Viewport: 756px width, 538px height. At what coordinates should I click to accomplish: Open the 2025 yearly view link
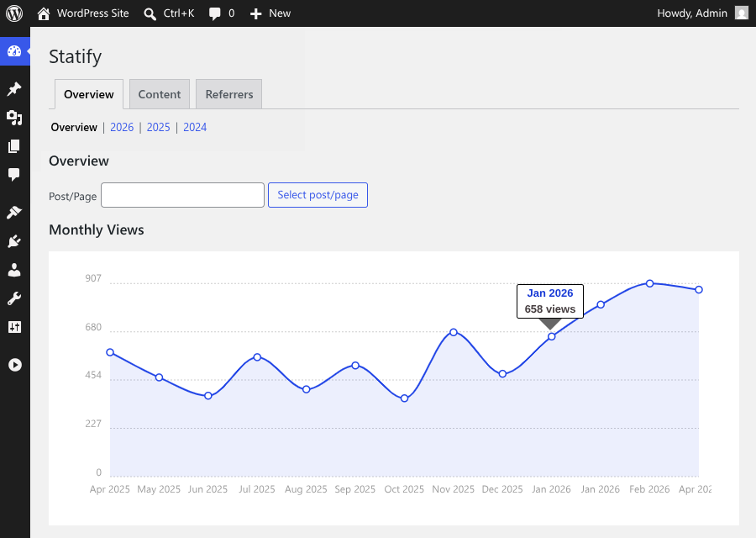click(x=159, y=128)
